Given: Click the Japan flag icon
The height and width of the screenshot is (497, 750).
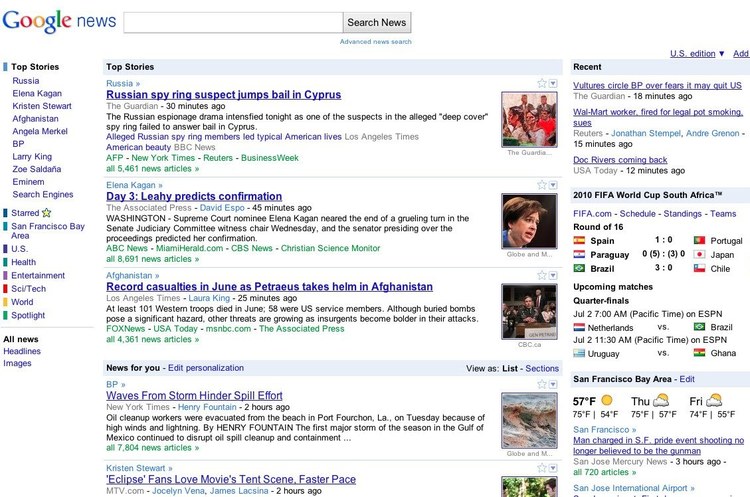Looking at the screenshot, I should pos(699,254).
